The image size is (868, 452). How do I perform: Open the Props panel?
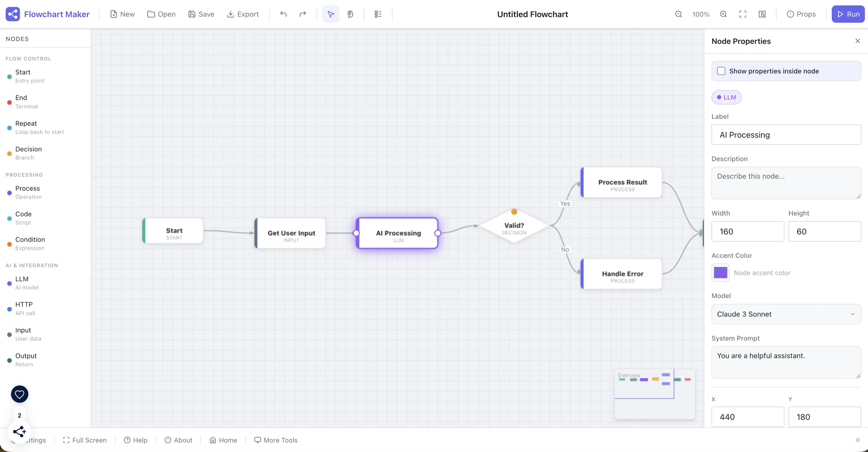tap(801, 14)
